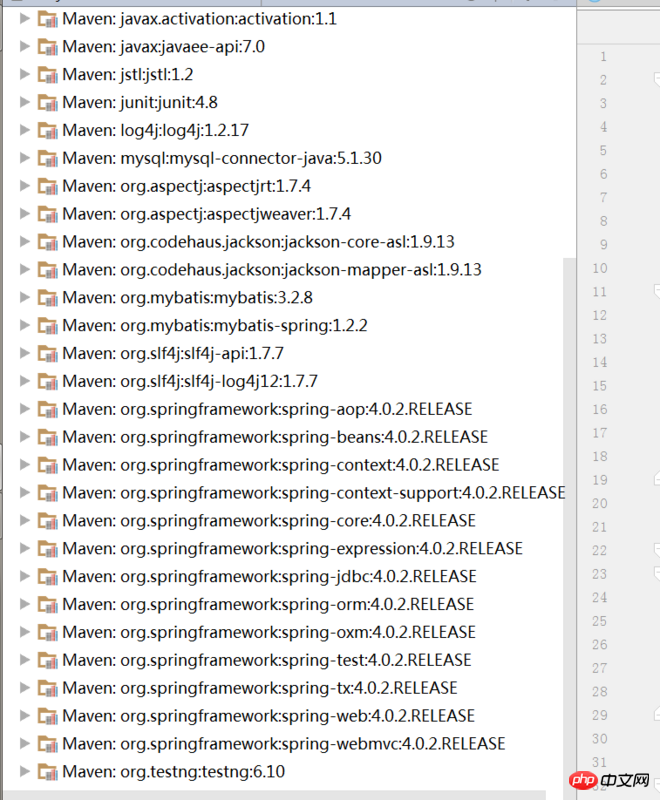Click library icon for javax.activation:activation:1.1
The height and width of the screenshot is (800, 660).
tap(47, 19)
